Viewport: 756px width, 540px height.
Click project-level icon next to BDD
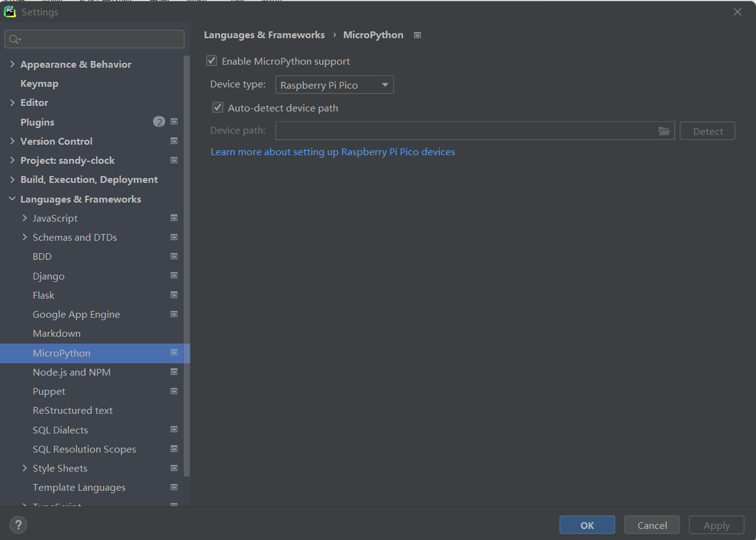pos(174,256)
